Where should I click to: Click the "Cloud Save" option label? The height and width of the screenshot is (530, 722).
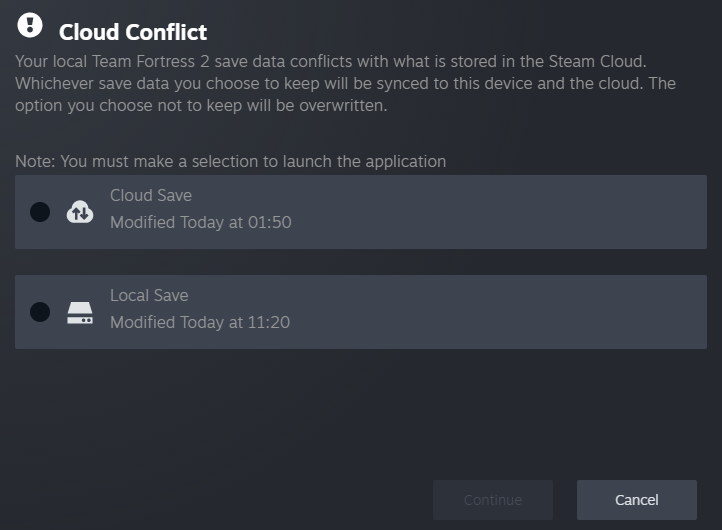[x=151, y=195]
